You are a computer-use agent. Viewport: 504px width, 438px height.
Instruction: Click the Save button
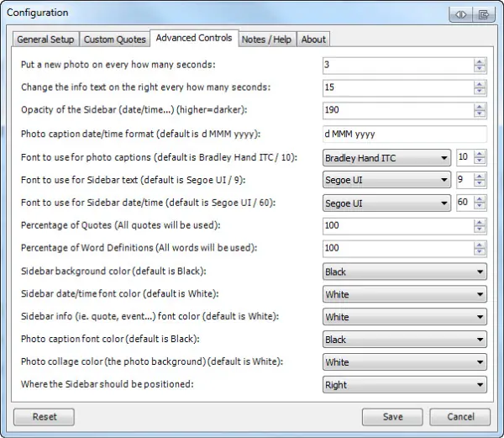[392, 417]
